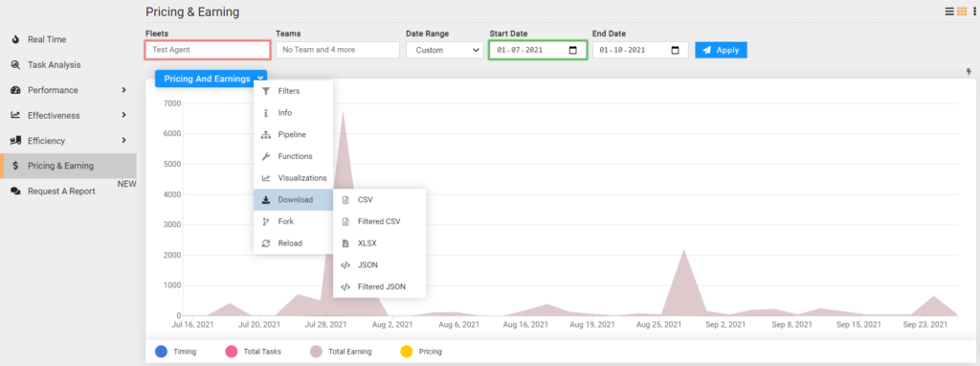Image resolution: width=980 pixels, height=366 pixels.
Task: Open Request A Report in the sidebar
Action: 68,192
